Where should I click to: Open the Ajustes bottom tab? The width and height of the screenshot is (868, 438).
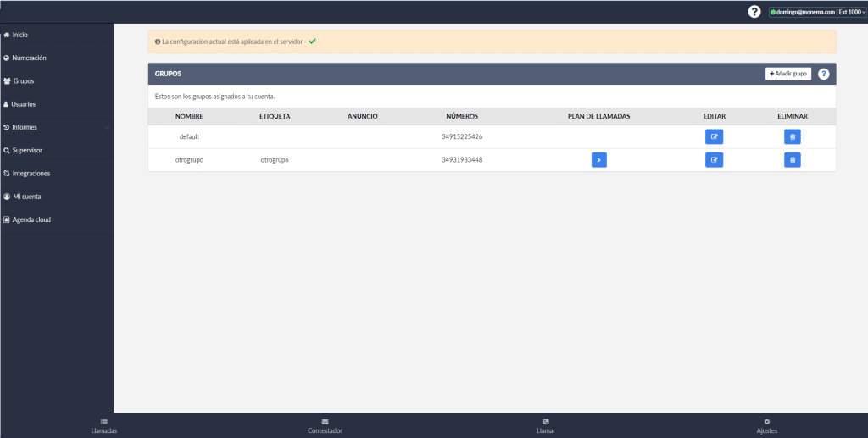coord(766,426)
